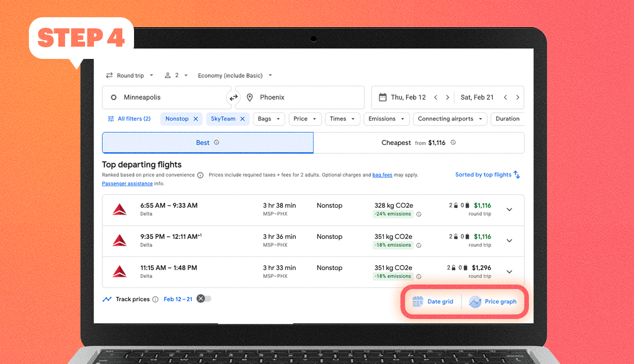The height and width of the screenshot is (364, 634).
Task: Open the Bags filter dropdown
Action: click(x=269, y=118)
